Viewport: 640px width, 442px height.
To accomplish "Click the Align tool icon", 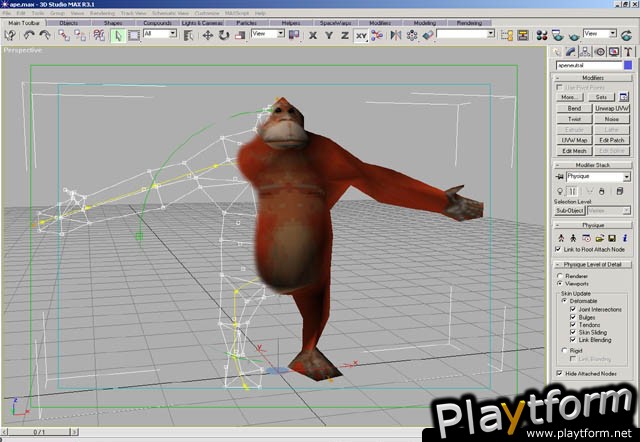I will click(x=428, y=36).
